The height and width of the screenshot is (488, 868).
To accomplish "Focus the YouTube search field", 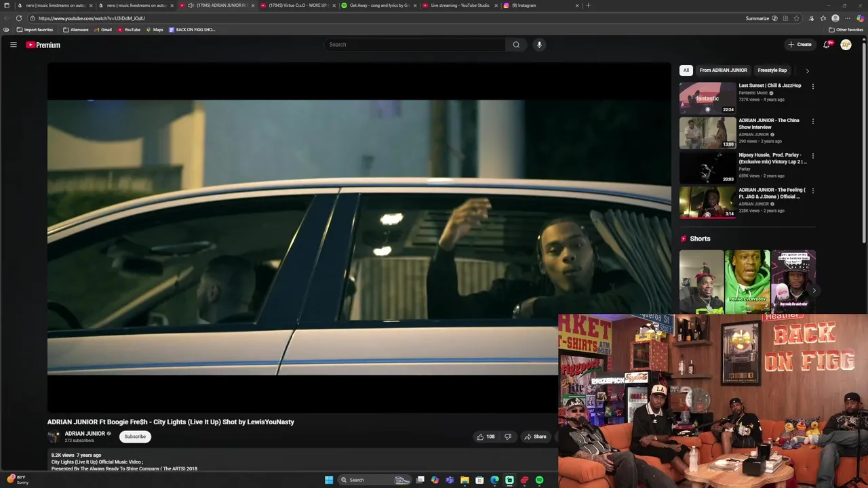I will click(414, 45).
